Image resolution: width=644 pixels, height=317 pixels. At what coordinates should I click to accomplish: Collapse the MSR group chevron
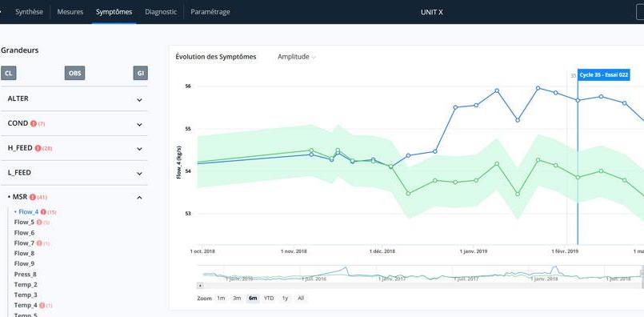click(140, 198)
